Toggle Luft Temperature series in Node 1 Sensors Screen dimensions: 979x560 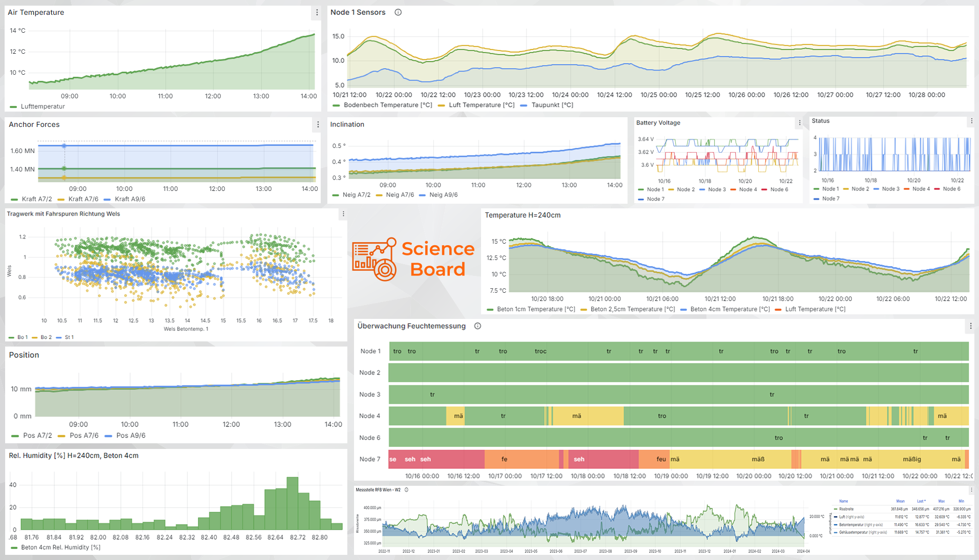pos(476,105)
